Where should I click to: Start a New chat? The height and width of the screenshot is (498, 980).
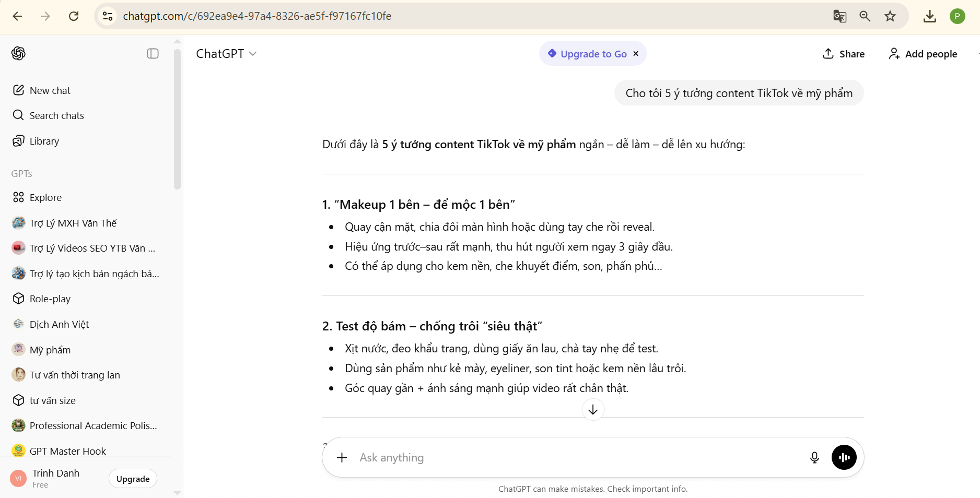[49, 90]
